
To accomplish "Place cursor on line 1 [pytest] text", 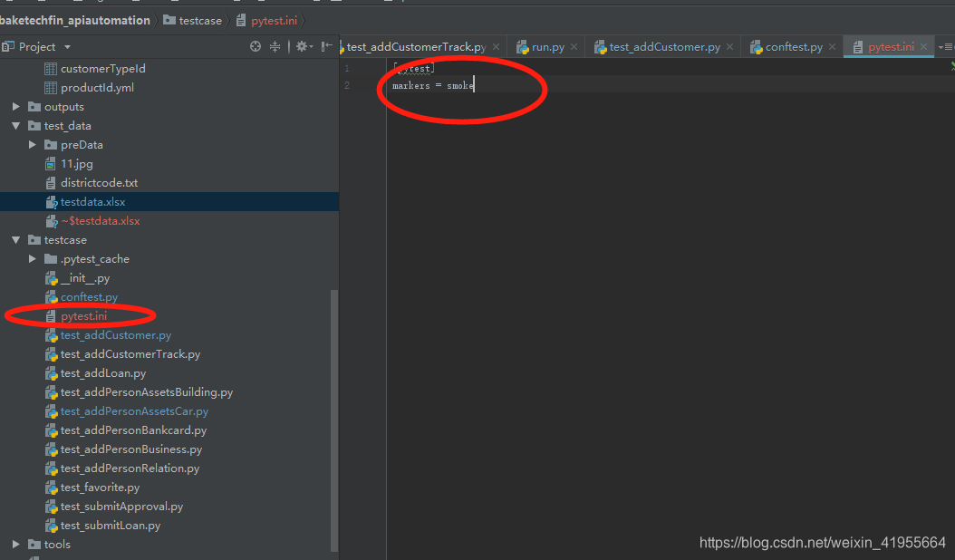I will click(413, 68).
